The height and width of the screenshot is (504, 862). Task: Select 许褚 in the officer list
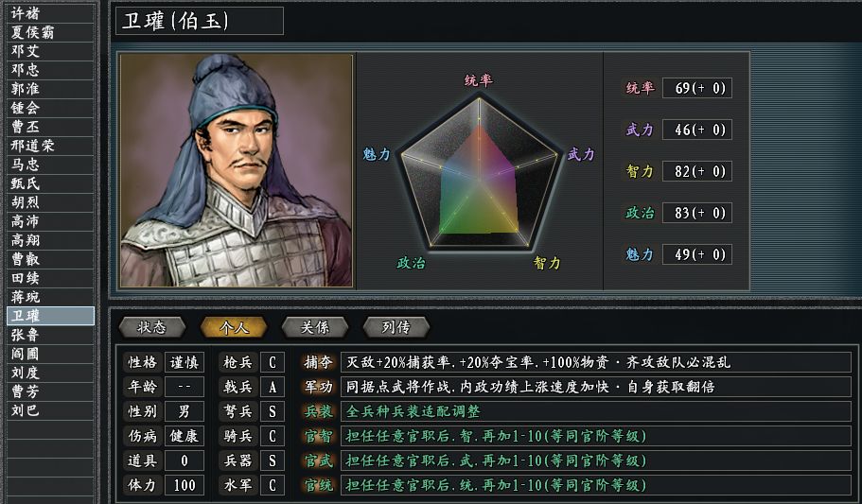(x=47, y=12)
